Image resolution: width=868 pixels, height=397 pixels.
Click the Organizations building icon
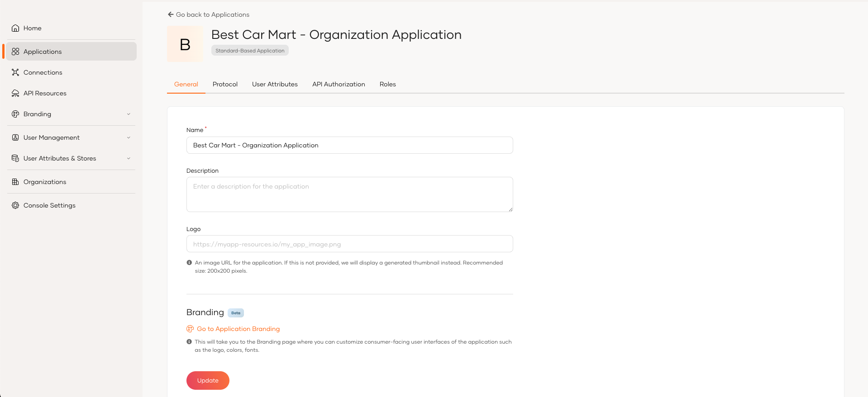point(15,182)
